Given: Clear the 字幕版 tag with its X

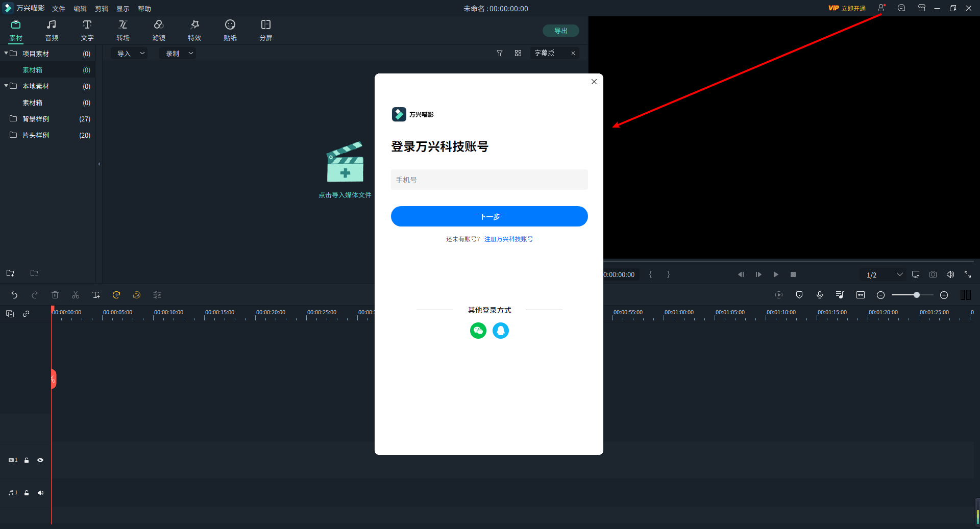Looking at the screenshot, I should coord(573,53).
